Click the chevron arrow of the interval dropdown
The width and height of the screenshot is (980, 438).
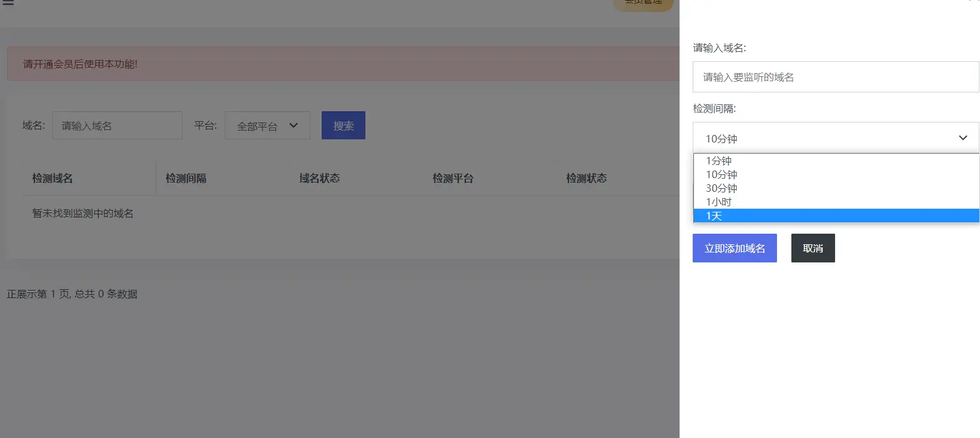tap(963, 138)
